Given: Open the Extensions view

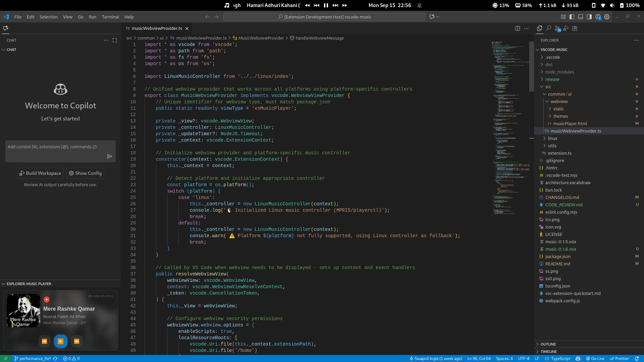Looking at the screenshot, I should pyautogui.click(x=575, y=28).
